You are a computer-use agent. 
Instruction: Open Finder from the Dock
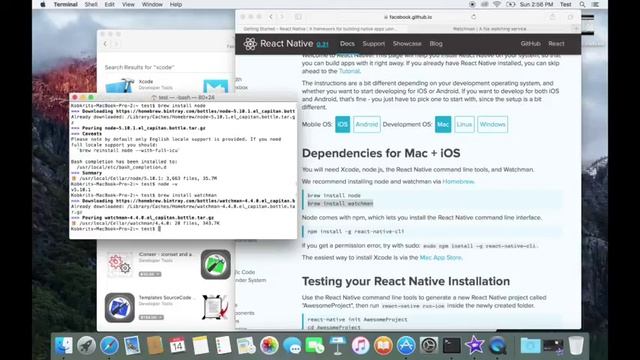click(x=64, y=346)
